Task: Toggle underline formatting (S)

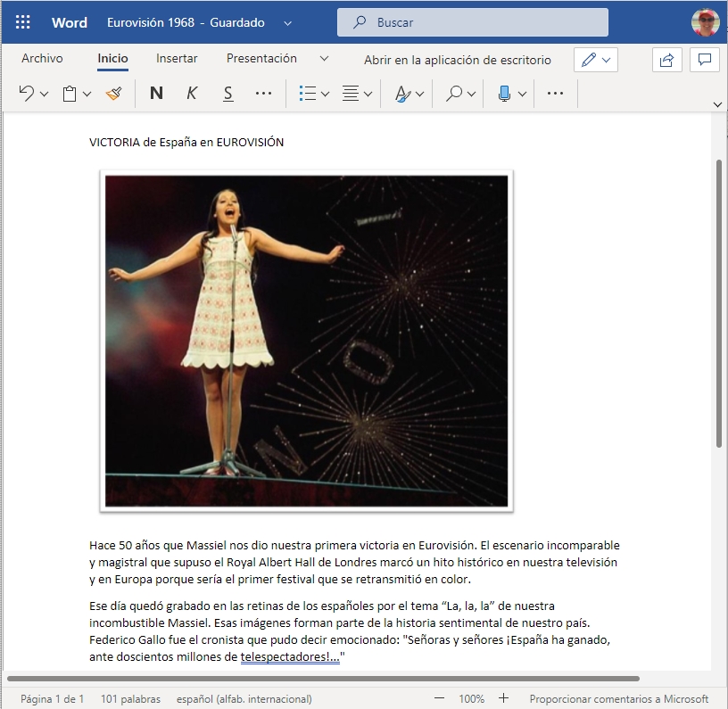Action: [228, 94]
